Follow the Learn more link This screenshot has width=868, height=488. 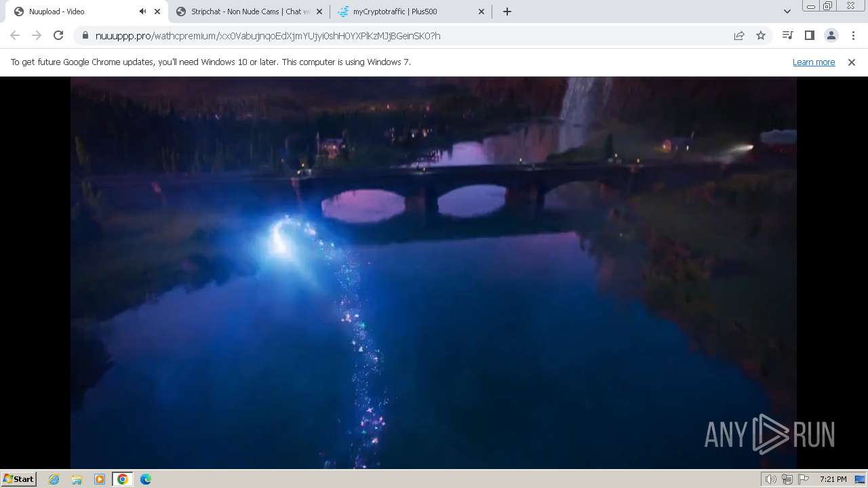pos(814,62)
